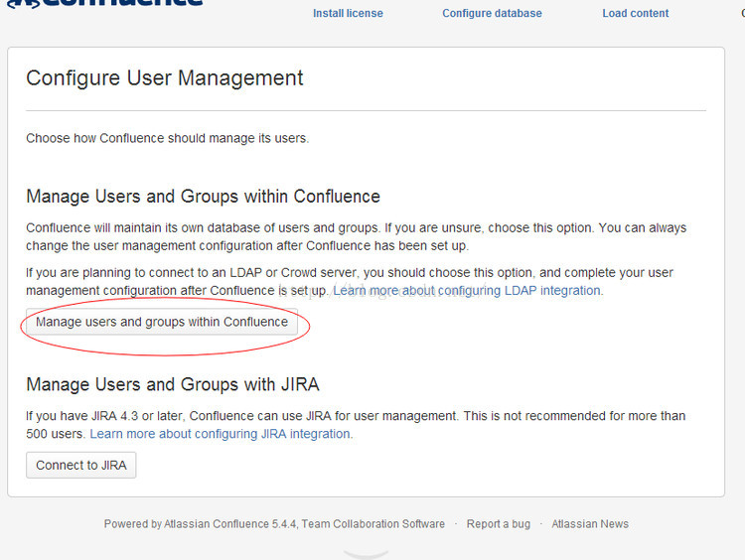Click the Team Collaboration Software footer text

point(373,524)
